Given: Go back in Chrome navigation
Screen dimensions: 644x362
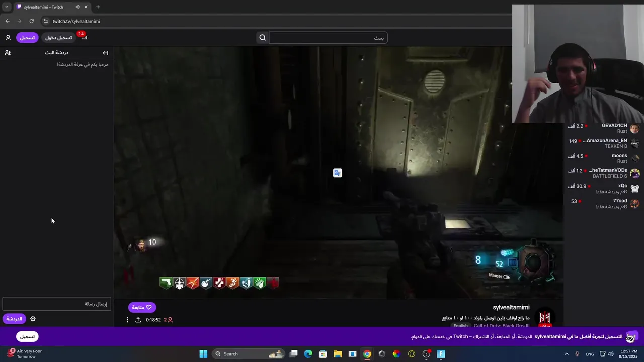Looking at the screenshot, I should 7,21.
